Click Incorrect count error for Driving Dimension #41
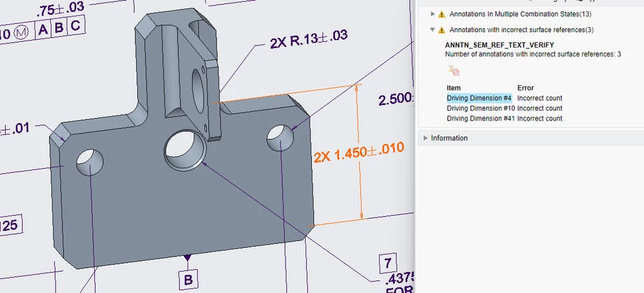The image size is (644, 293). pos(540,118)
